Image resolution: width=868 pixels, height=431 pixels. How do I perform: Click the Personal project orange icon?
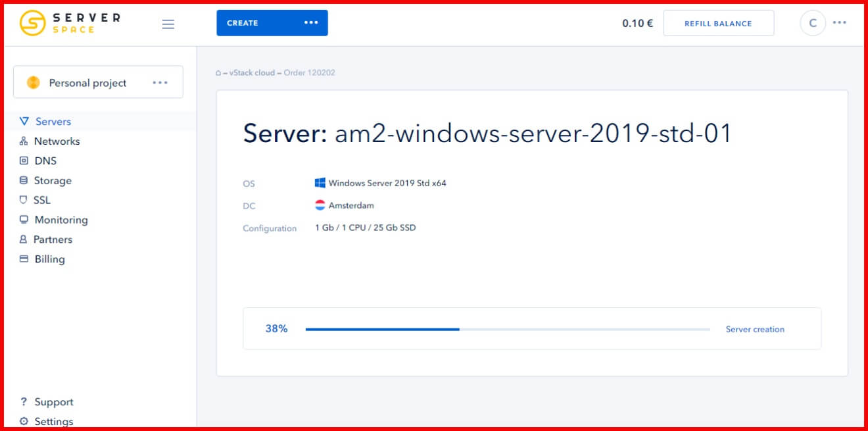33,82
